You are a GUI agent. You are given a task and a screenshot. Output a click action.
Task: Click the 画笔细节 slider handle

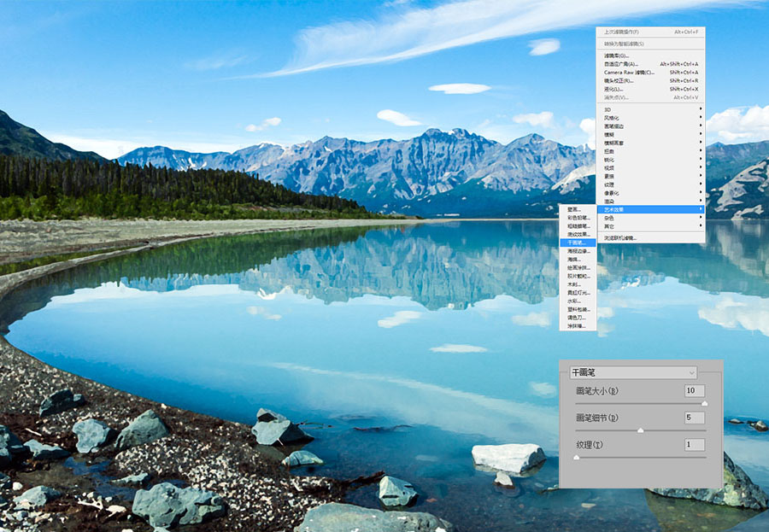coord(641,430)
